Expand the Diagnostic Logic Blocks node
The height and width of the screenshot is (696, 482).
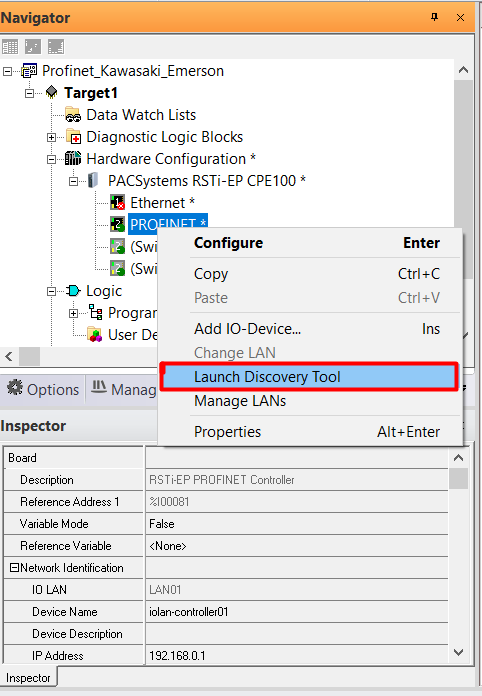pyautogui.click(x=51, y=137)
